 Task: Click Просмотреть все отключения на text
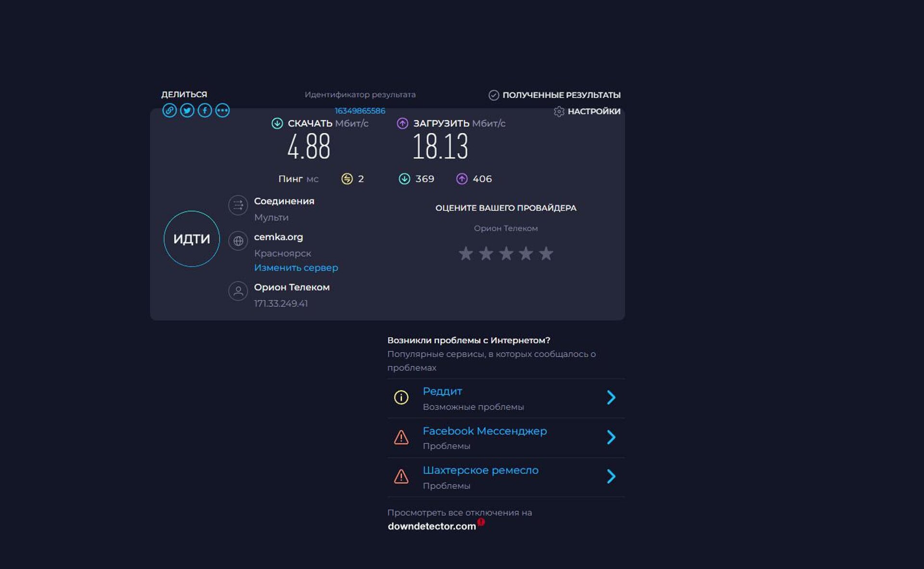pos(460,513)
